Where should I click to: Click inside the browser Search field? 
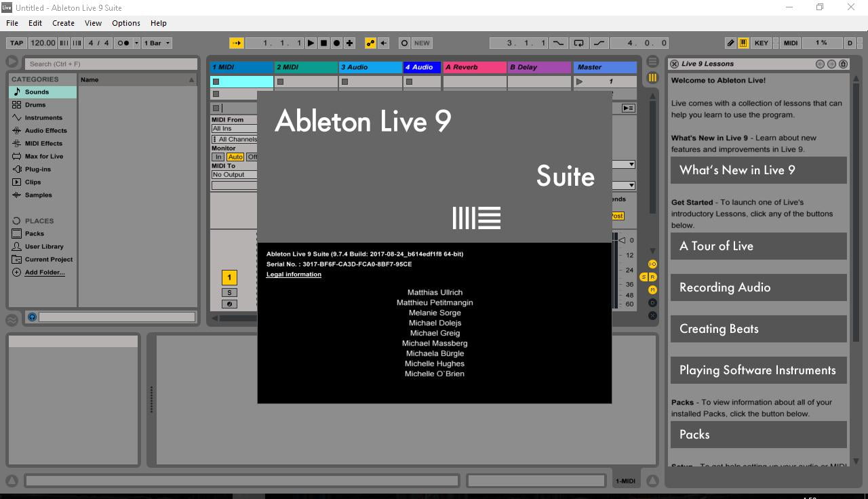[x=112, y=64]
